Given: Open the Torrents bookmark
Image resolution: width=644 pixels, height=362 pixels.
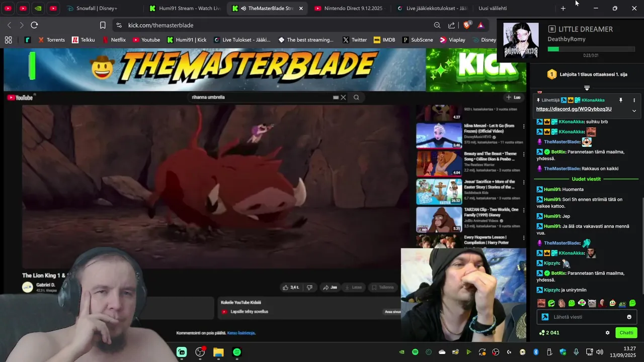Looking at the screenshot, I should coord(51,40).
